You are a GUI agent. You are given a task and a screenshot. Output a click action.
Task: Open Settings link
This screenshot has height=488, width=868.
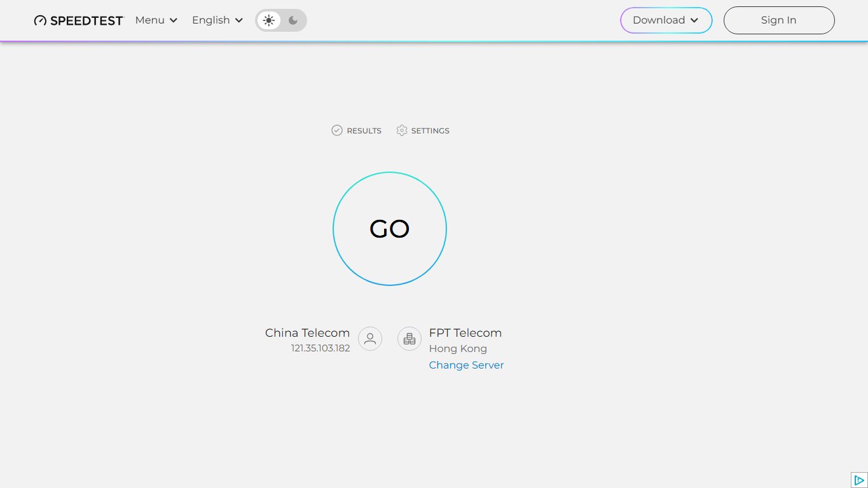tap(423, 130)
